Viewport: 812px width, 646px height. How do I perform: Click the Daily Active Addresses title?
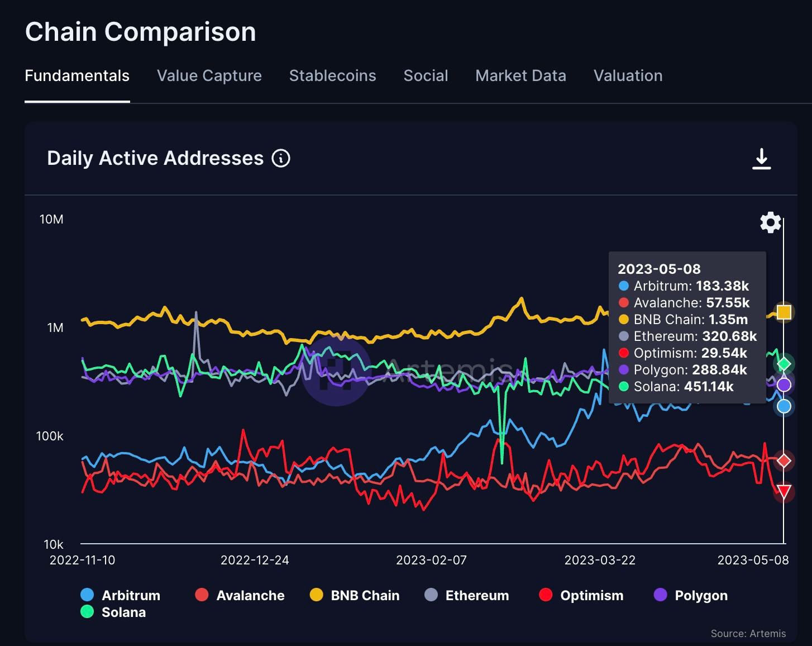[x=155, y=158]
